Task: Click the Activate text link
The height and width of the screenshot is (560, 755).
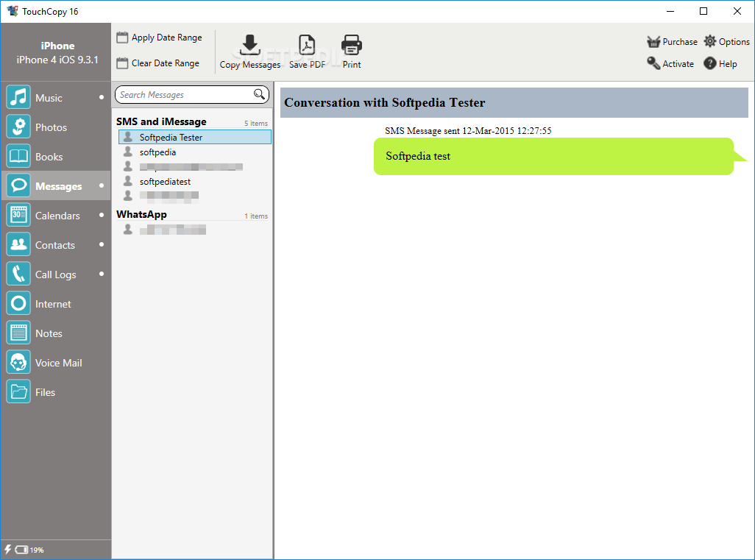Action: point(678,63)
